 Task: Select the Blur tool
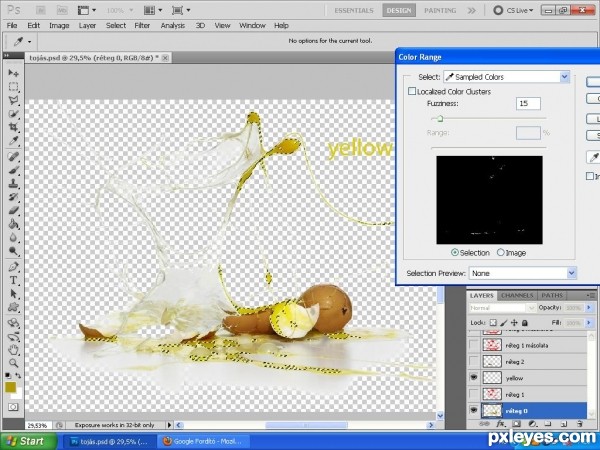pyautogui.click(x=13, y=237)
